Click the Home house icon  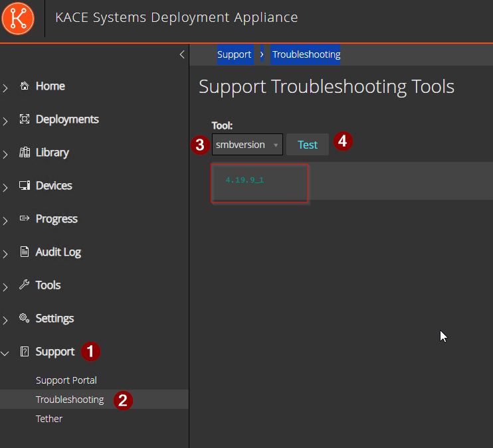coord(25,86)
